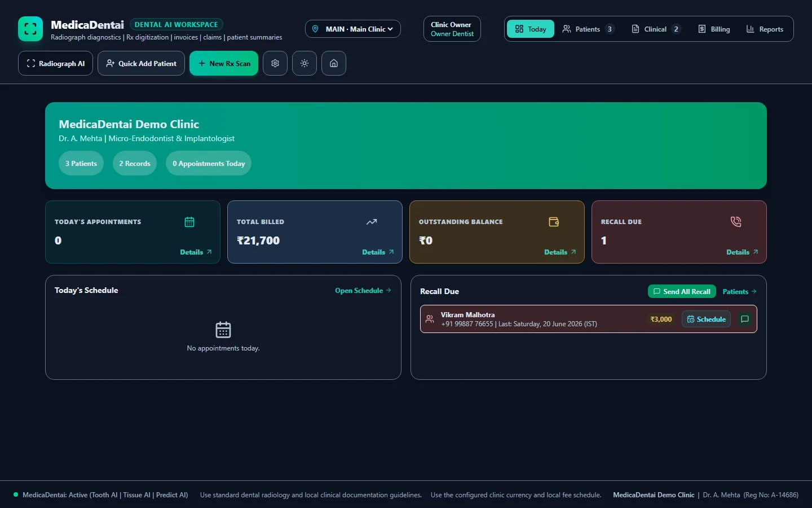Screen dimensions: 812x508
Task: Open the Reports tab
Action: [x=765, y=29]
